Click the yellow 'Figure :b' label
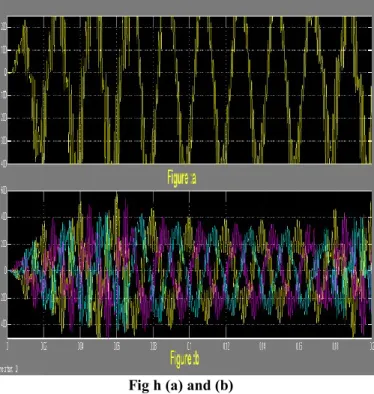Screen dimensions: 374x394 point(185,359)
